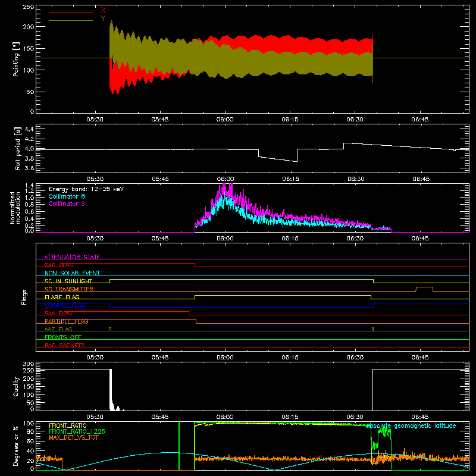The image size is (476, 476).
Task: Click the 'Degrees or %' axis title
Action: point(16,446)
